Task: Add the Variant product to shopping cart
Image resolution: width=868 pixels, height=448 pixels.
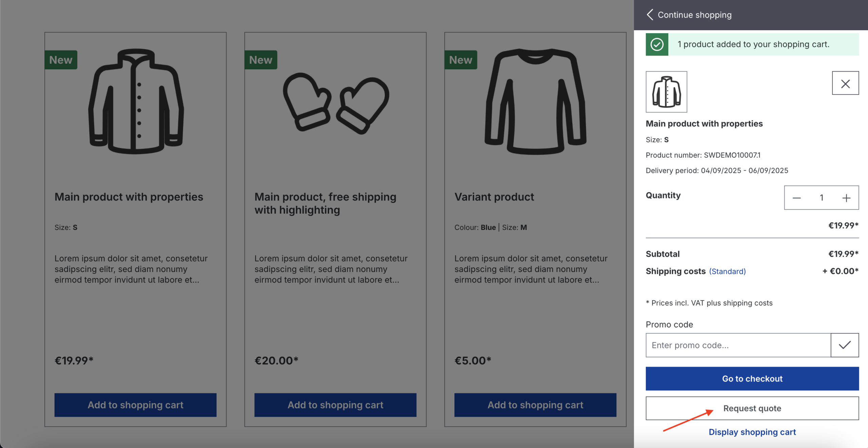Action: coord(535,405)
